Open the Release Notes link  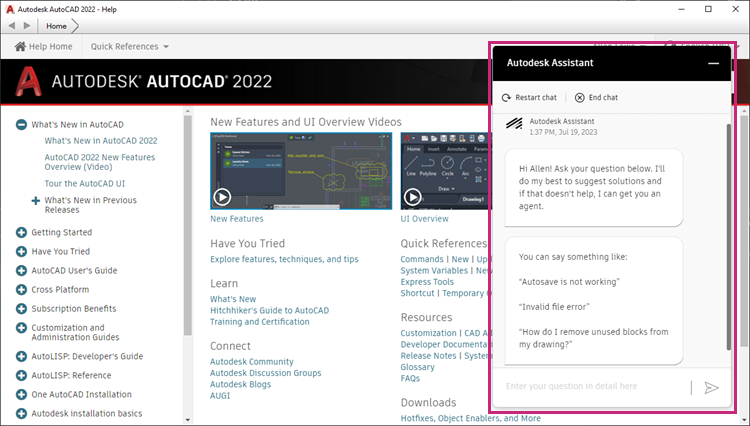428,356
